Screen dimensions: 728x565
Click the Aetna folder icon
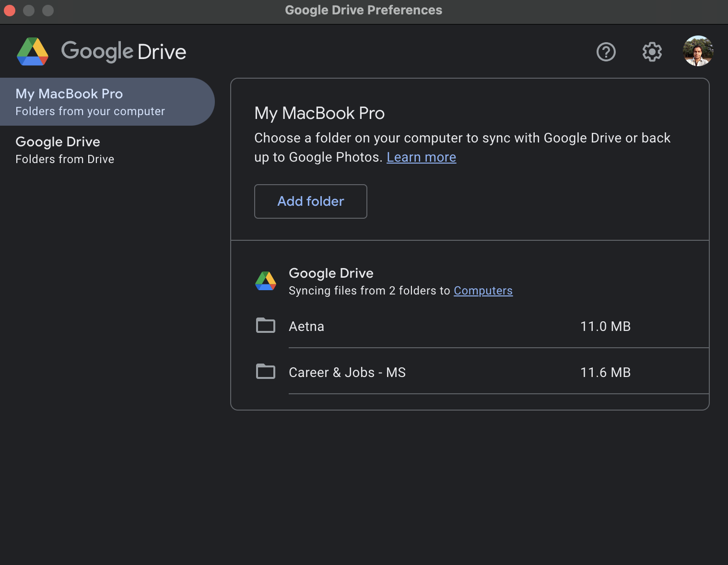coord(266,326)
